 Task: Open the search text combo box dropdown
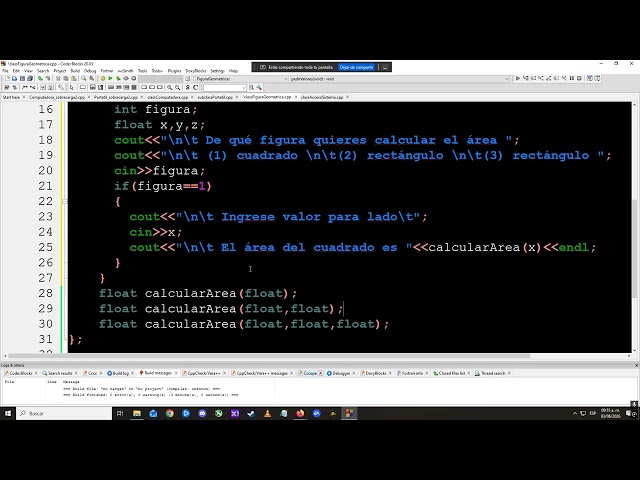(x=244, y=88)
